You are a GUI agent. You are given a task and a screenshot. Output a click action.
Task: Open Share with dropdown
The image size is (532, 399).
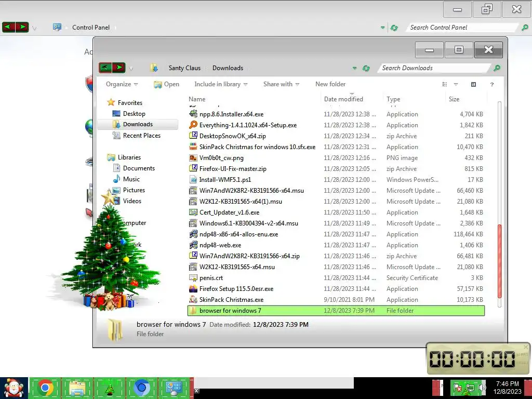pyautogui.click(x=281, y=84)
